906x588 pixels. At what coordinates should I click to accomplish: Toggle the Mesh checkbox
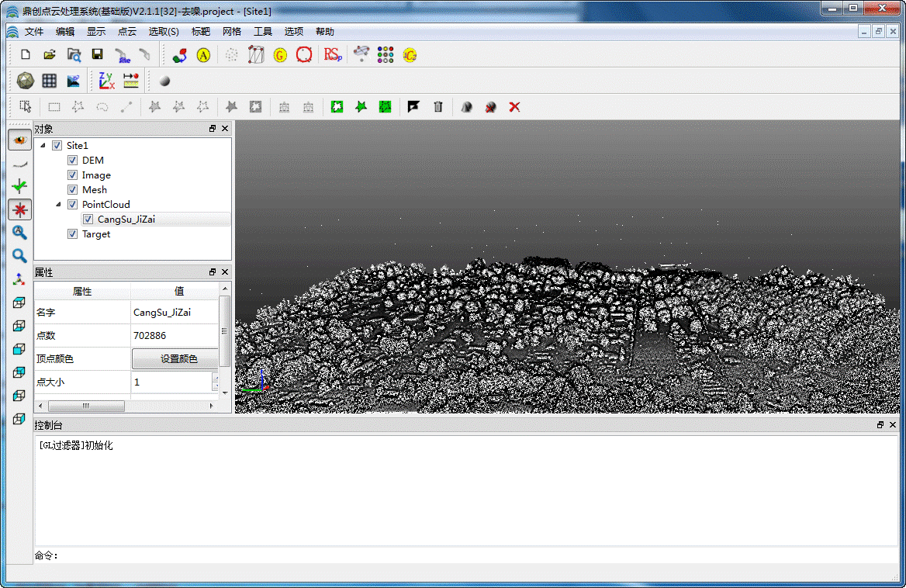tap(72, 190)
